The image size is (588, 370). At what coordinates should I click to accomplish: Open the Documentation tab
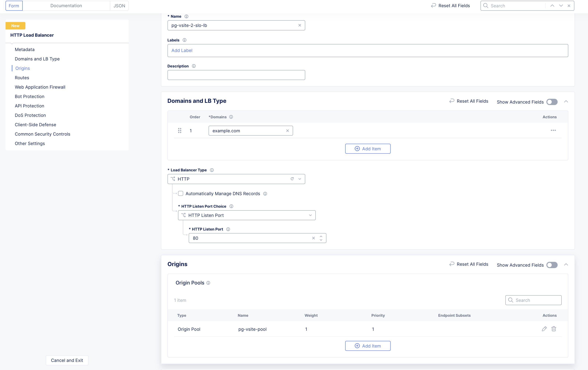66,6
